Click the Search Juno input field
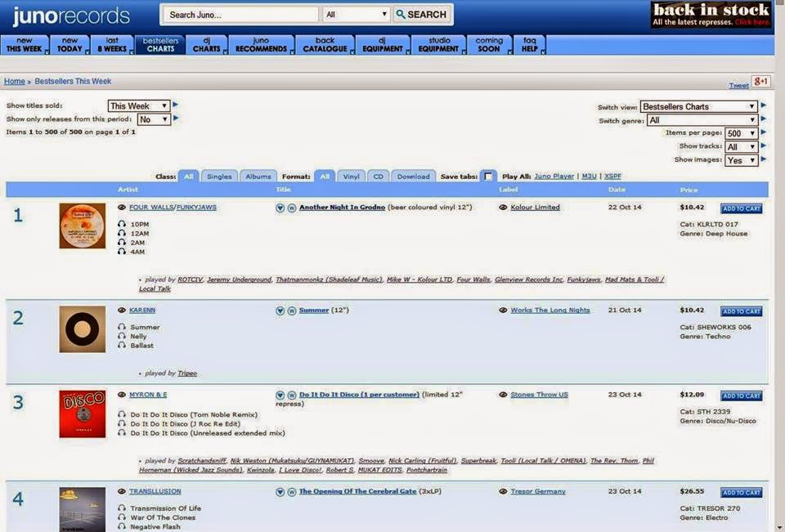785x532 pixels. pos(240,15)
